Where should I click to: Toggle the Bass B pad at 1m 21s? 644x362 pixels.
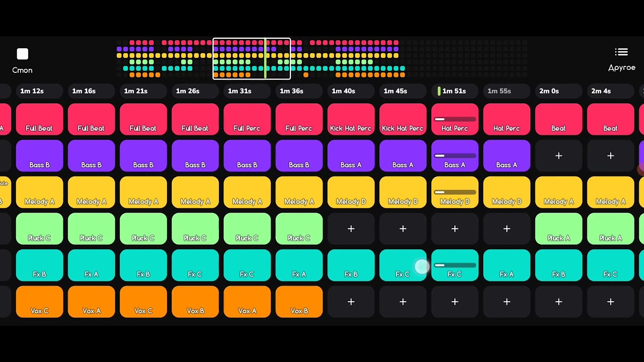click(x=143, y=156)
